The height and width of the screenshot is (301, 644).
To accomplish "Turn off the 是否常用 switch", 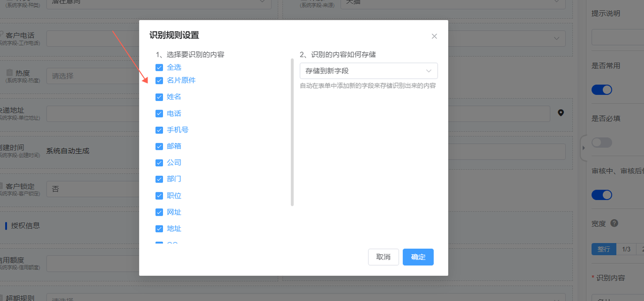I will pos(602,89).
